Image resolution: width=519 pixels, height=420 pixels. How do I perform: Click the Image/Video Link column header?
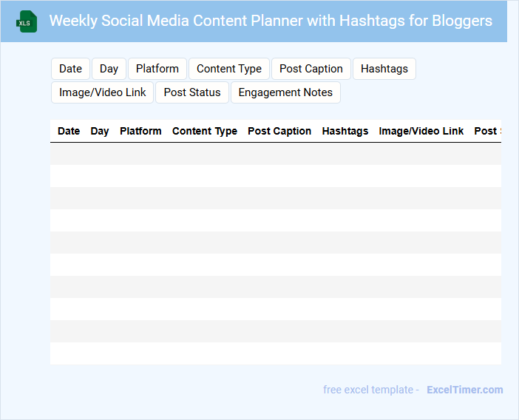[x=421, y=131]
